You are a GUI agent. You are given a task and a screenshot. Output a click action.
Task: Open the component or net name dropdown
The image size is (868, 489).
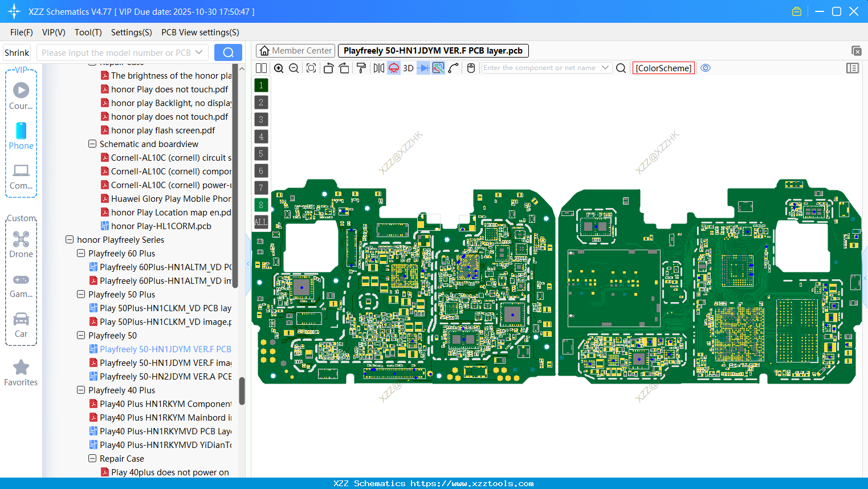point(605,68)
